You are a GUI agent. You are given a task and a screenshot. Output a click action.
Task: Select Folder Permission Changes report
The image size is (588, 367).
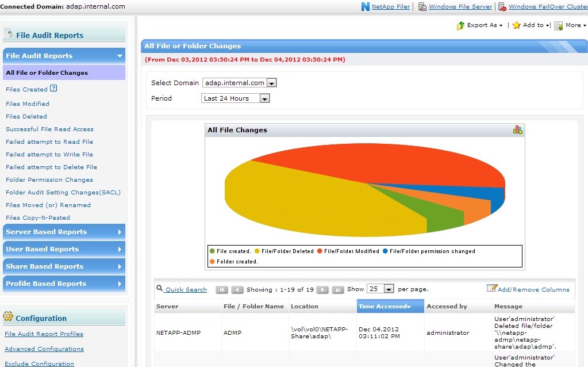[49, 179]
